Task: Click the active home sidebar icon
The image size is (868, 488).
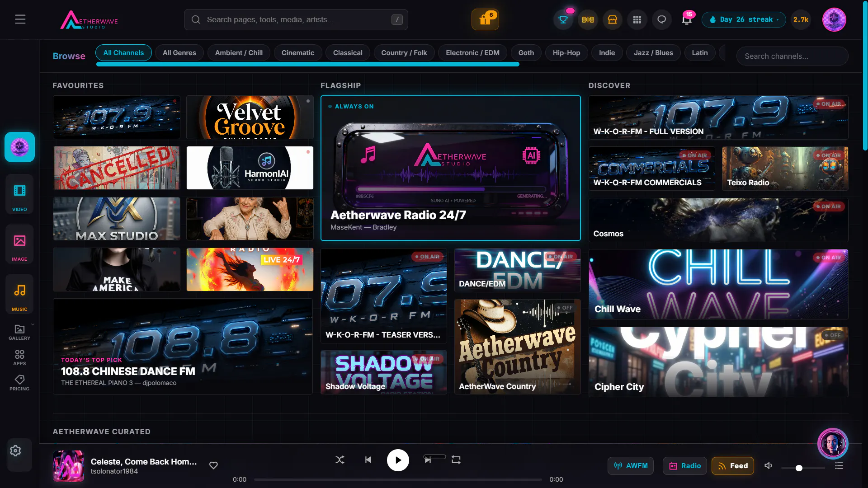Action: point(19,147)
